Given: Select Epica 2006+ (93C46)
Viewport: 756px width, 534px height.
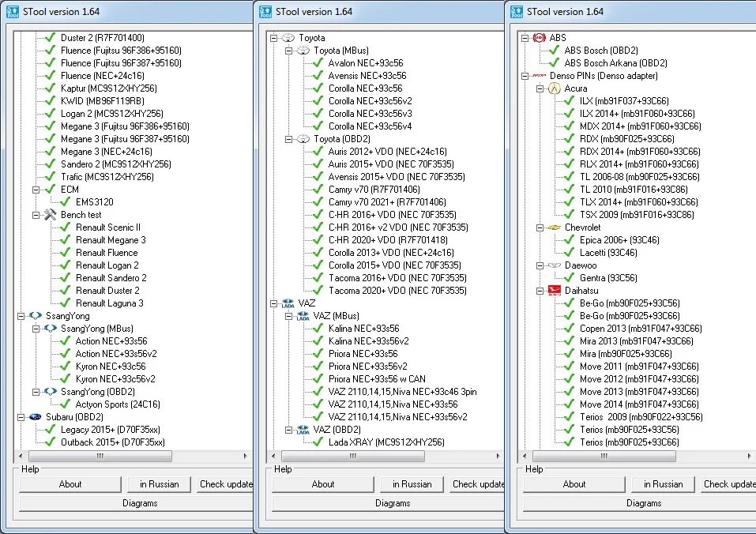Looking at the screenshot, I should click(x=619, y=240).
